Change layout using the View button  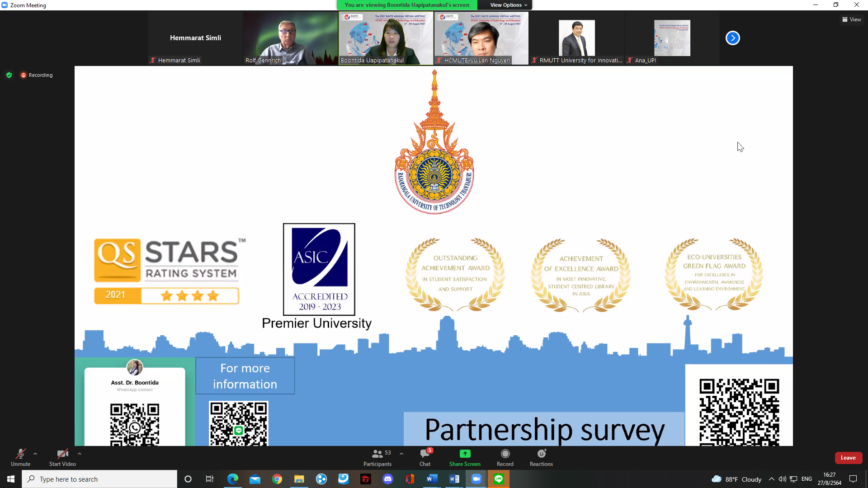(x=852, y=19)
